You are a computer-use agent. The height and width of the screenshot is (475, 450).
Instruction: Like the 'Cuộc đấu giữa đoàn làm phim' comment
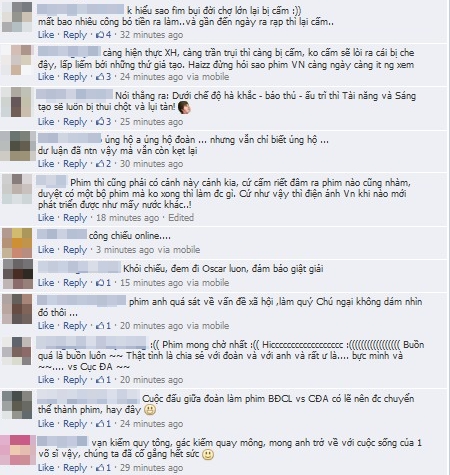pos(46,424)
